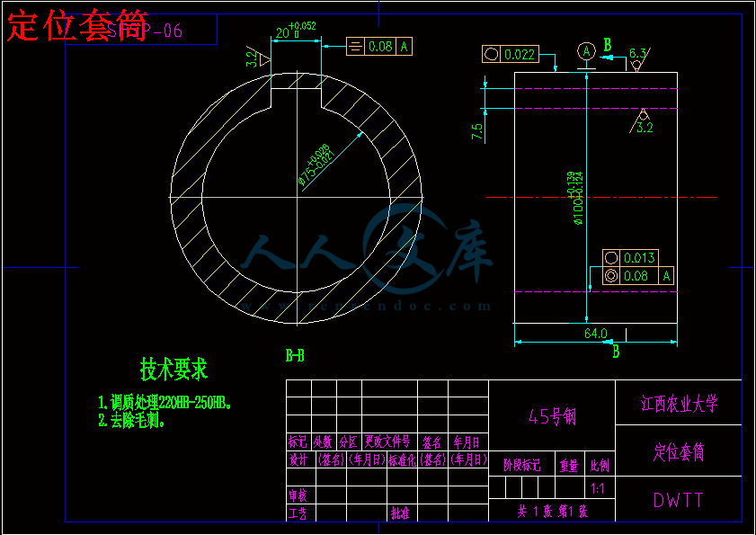The height and width of the screenshot is (535, 756).
Task: Click the 处数 header cell
Action: coord(324,441)
